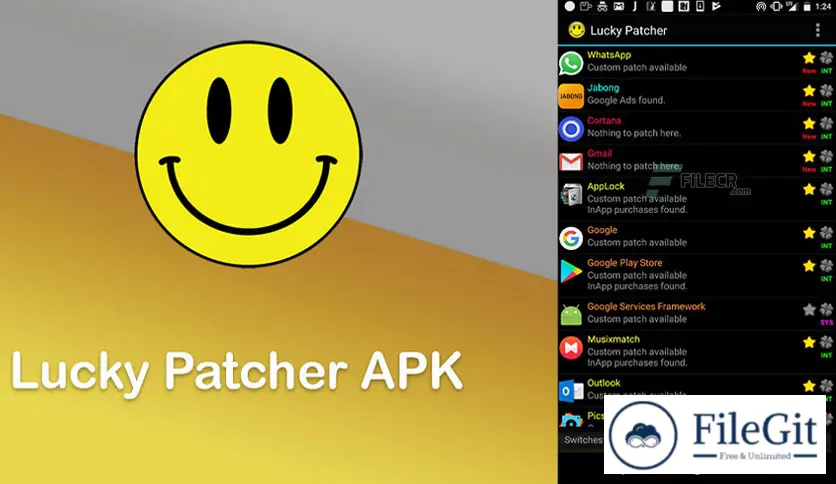This screenshot has width=836, height=484.
Task: Open the Musixmatch entry name
Action: tap(613, 340)
